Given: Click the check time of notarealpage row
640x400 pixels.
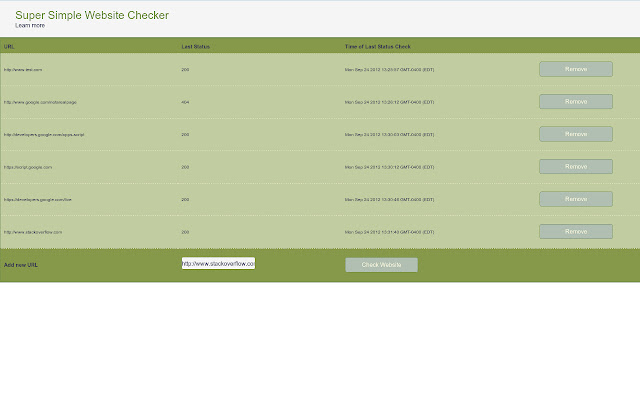Looking at the screenshot, I should 389,102.
